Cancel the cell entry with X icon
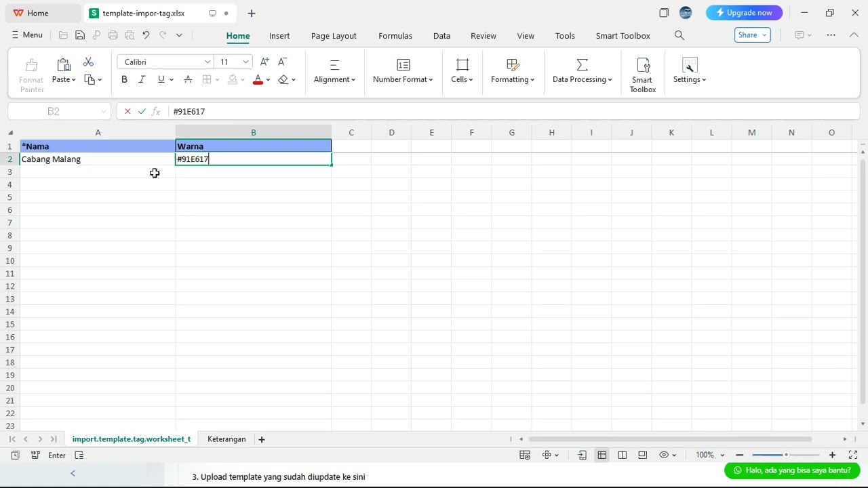Screen dimensions: 868x488 tap(127, 111)
